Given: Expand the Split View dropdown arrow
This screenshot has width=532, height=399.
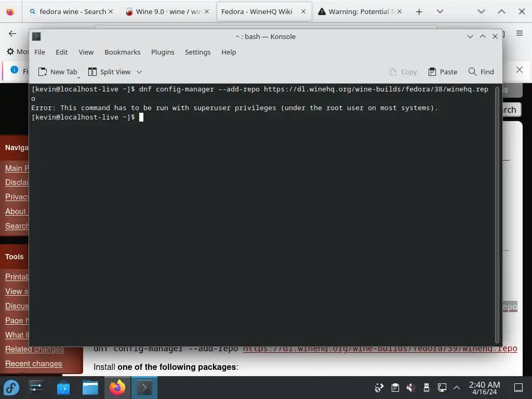Looking at the screenshot, I should [x=139, y=72].
